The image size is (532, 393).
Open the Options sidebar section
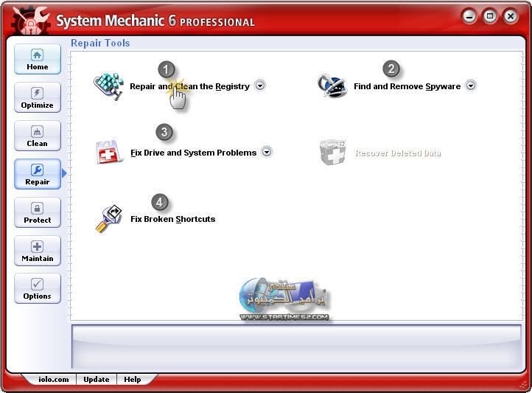tap(38, 288)
